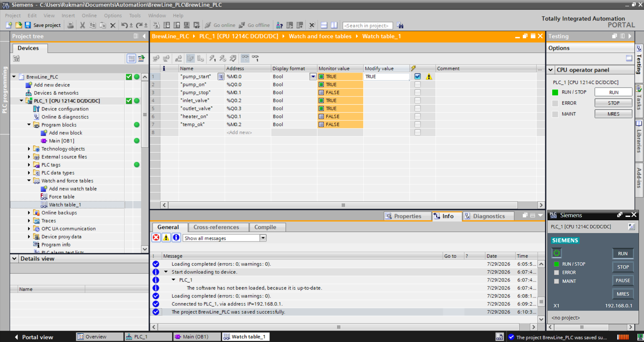Screen dimensions: 644x342
Task: Expand the Online backups node
Action: click(29, 213)
